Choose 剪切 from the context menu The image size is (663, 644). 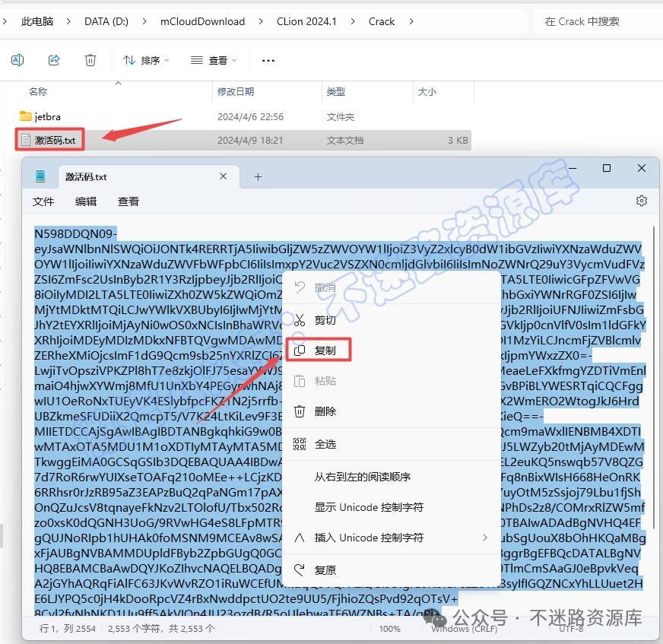(391, 320)
